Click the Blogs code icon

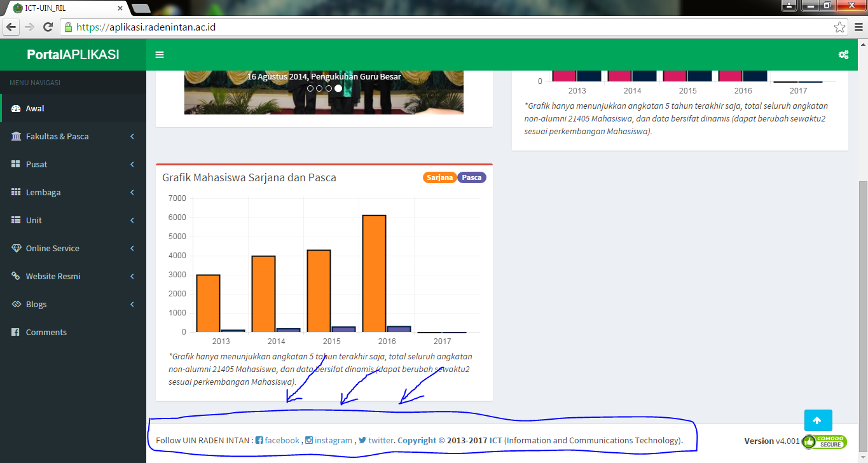point(16,304)
